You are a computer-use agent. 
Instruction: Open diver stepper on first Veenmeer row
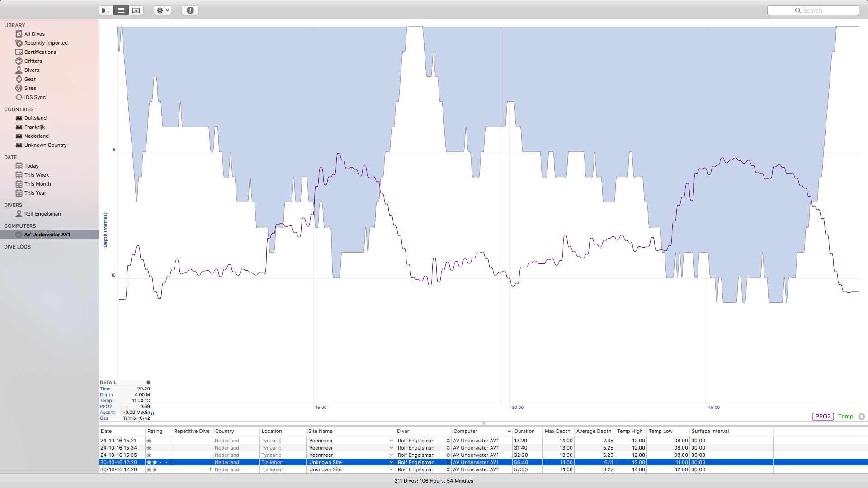(x=448, y=441)
